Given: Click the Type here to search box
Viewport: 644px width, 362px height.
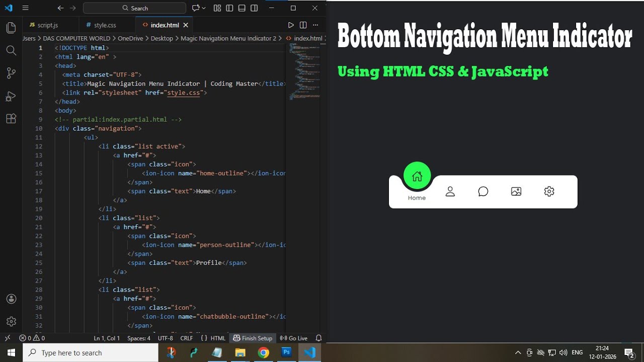Looking at the screenshot, I should click(91, 352).
